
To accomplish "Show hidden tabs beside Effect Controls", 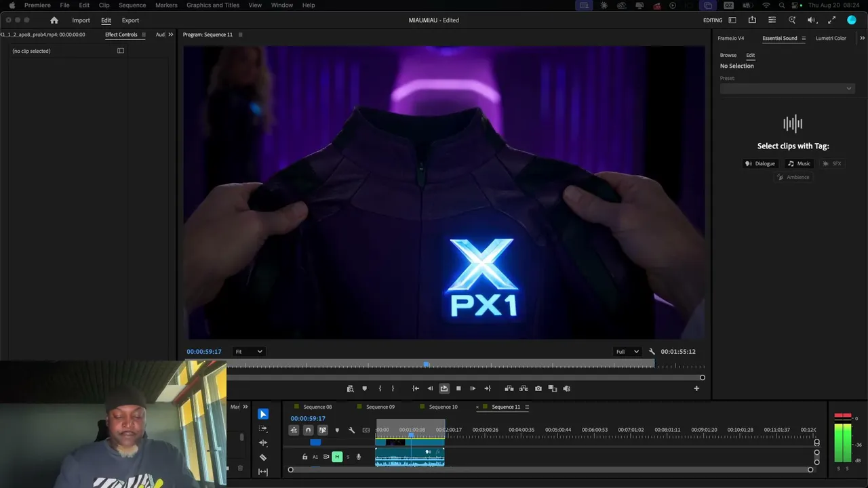I will pyautogui.click(x=170, y=35).
